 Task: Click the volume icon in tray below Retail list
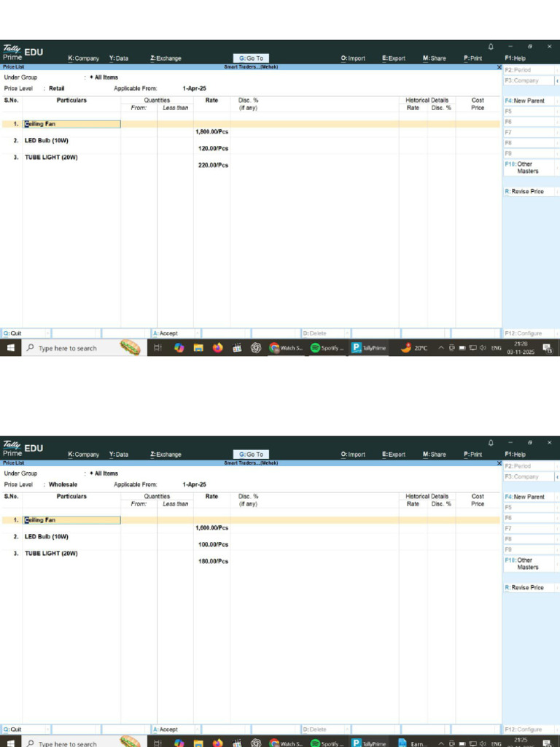pos(483,348)
